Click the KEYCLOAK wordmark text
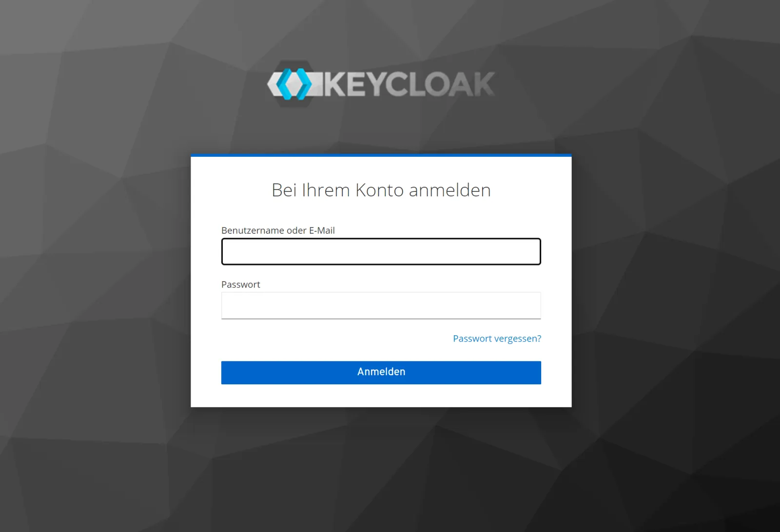The image size is (780, 532). [409, 85]
